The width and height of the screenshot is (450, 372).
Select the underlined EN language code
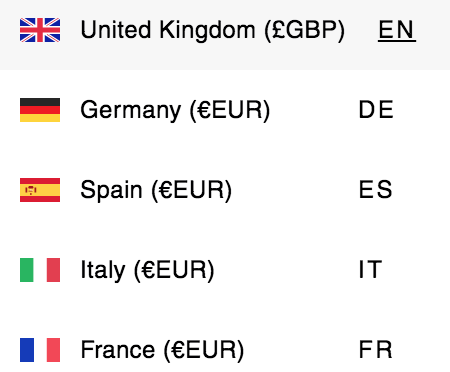tap(397, 30)
